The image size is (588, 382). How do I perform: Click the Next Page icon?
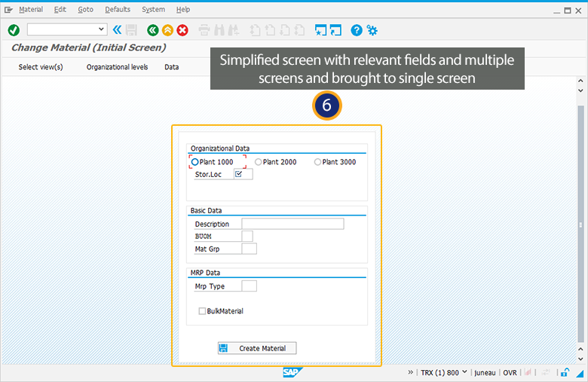(285, 30)
